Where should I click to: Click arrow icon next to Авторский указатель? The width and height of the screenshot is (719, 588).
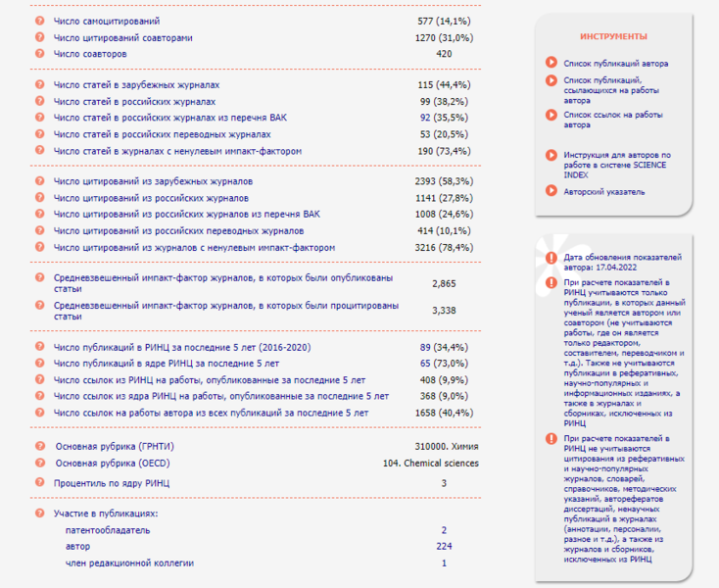pos(552,192)
